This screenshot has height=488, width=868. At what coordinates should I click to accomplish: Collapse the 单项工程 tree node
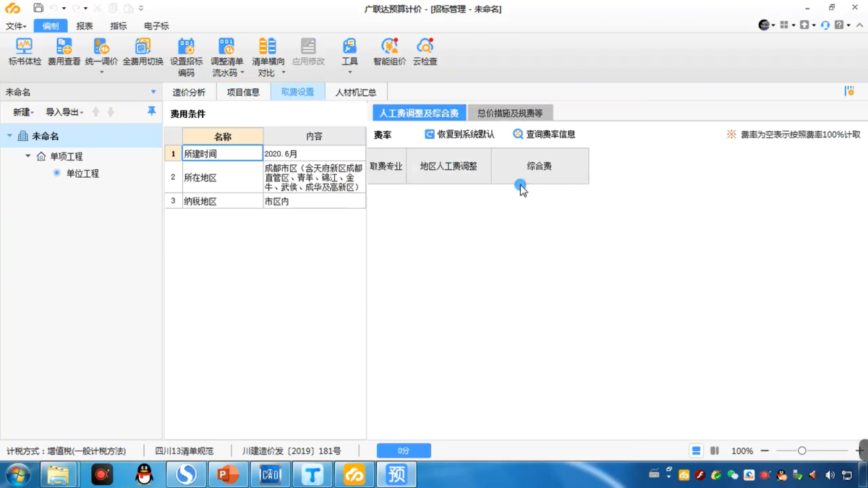[28, 156]
